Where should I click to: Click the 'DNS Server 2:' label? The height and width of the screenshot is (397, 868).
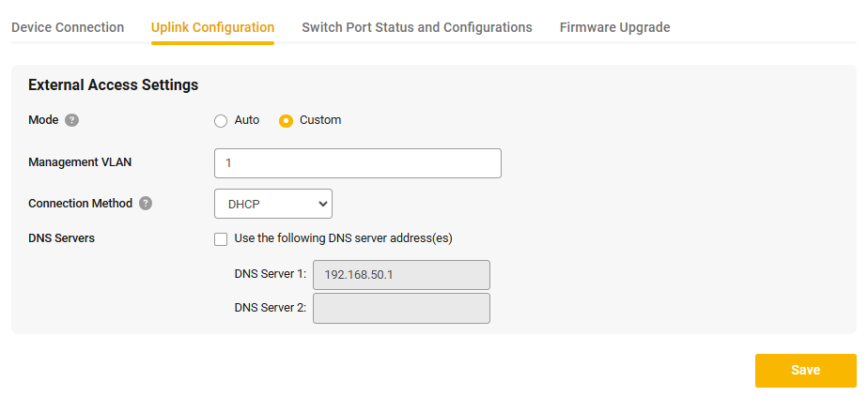[271, 308]
